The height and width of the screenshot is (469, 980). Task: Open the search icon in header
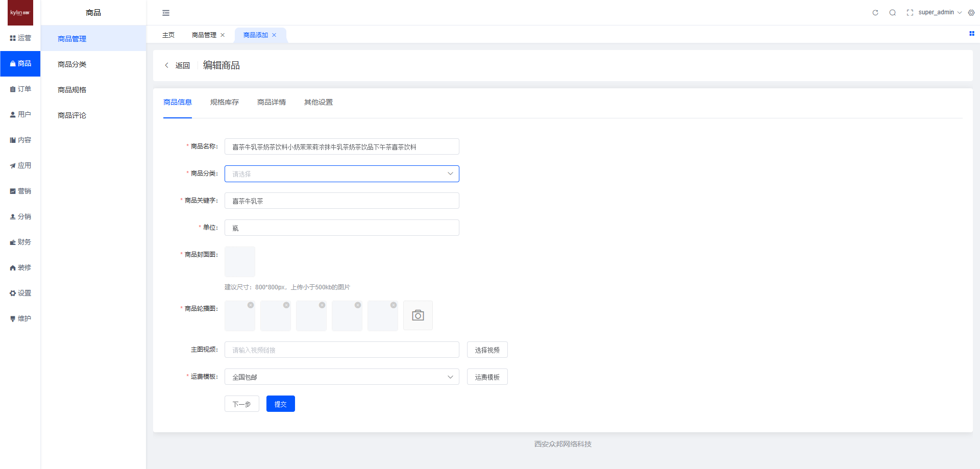click(892, 13)
